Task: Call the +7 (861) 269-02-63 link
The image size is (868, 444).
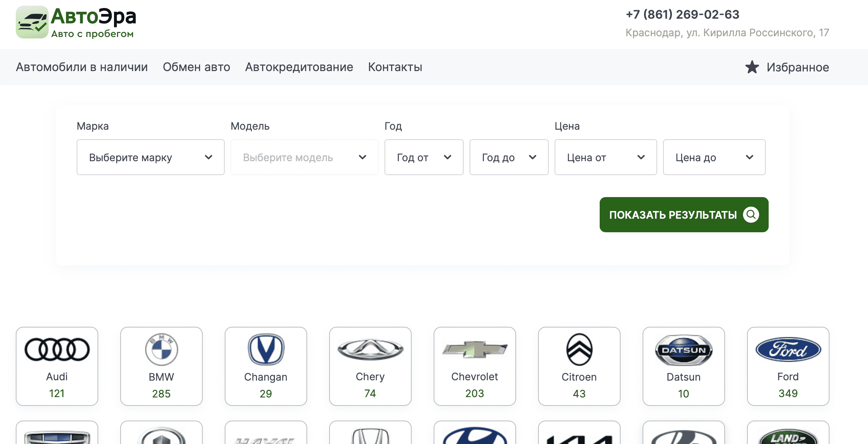Action: (682, 14)
